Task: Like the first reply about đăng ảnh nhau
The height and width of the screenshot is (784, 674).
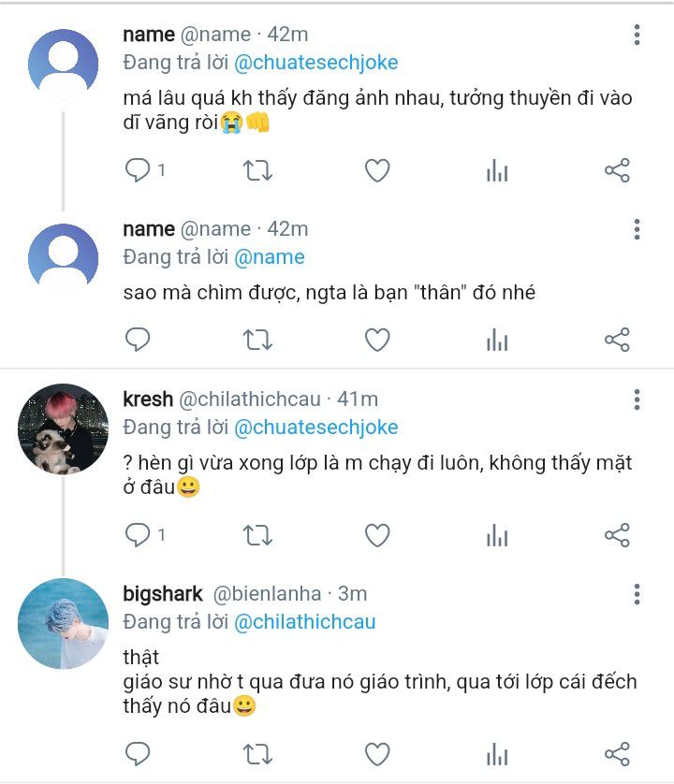Action: (x=377, y=170)
